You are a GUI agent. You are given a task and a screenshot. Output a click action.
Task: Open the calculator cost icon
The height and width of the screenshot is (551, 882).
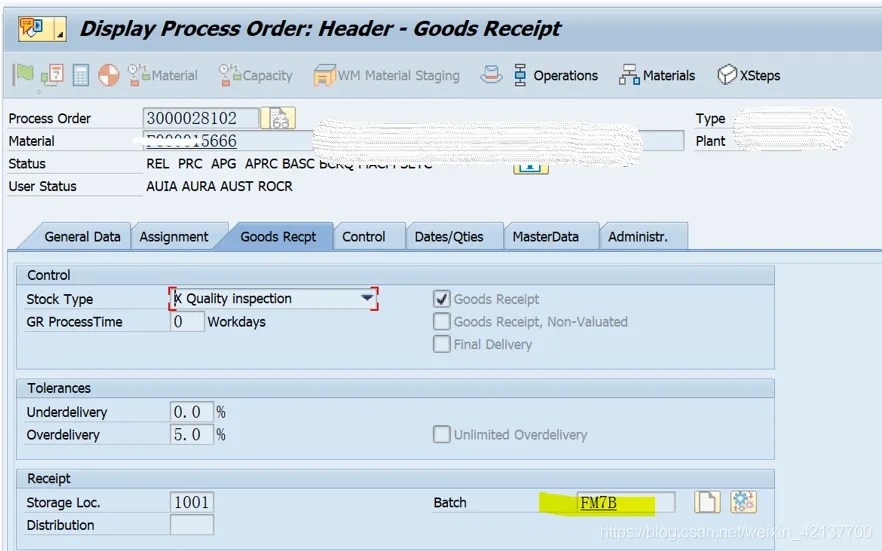pyautogui.click(x=80, y=75)
